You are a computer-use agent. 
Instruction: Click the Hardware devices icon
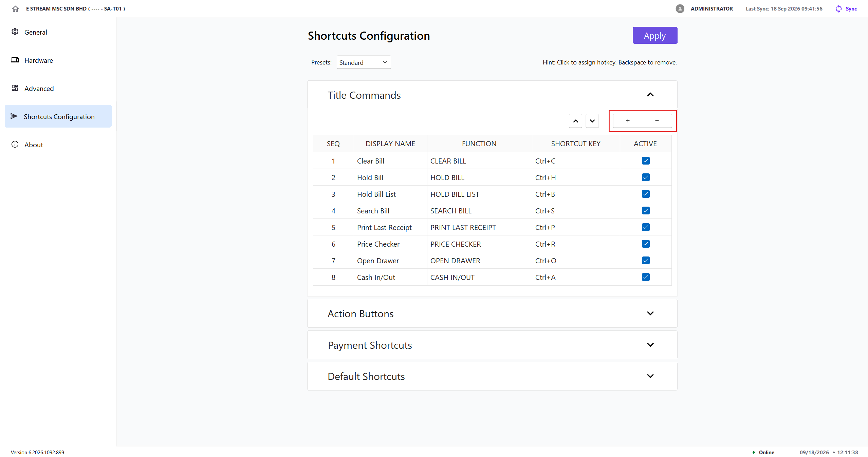pyautogui.click(x=15, y=60)
